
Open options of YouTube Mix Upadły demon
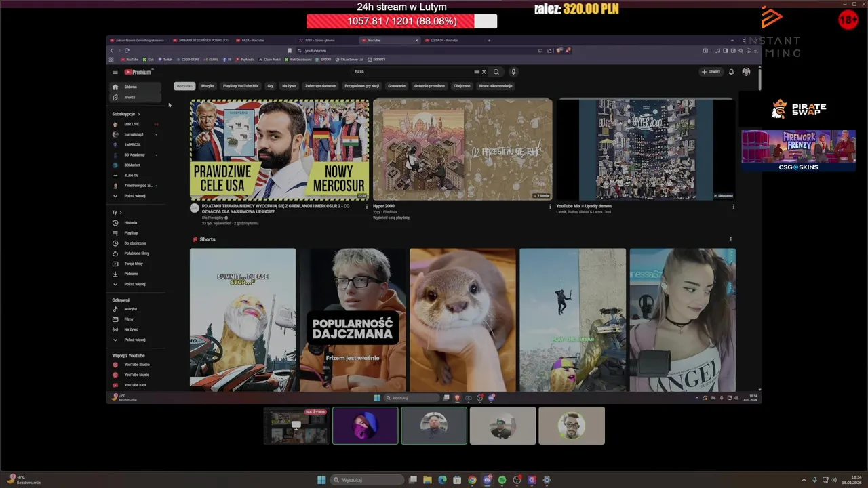pyautogui.click(x=733, y=207)
